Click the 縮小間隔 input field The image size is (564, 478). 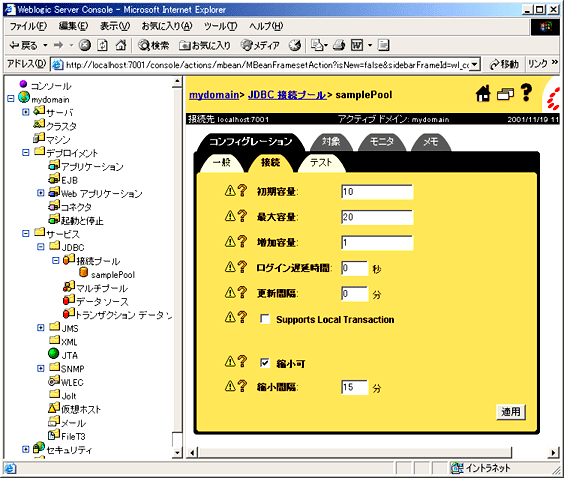pos(354,387)
